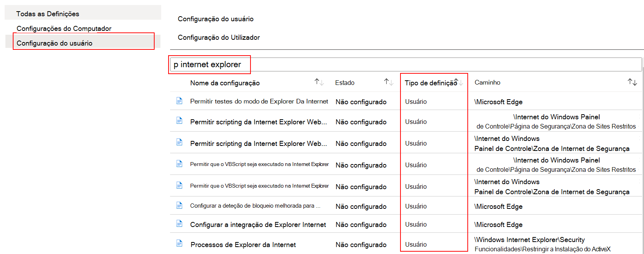Select Configuração do usuário in left pane
The width and height of the screenshot is (644, 254).
[x=83, y=42]
